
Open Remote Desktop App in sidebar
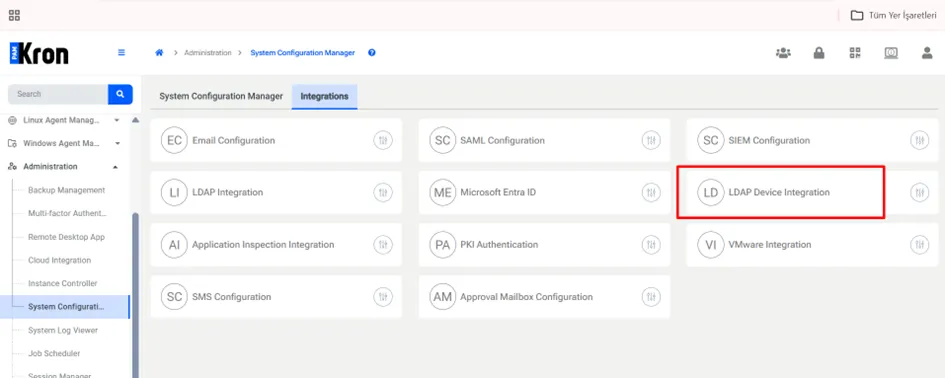pos(66,237)
